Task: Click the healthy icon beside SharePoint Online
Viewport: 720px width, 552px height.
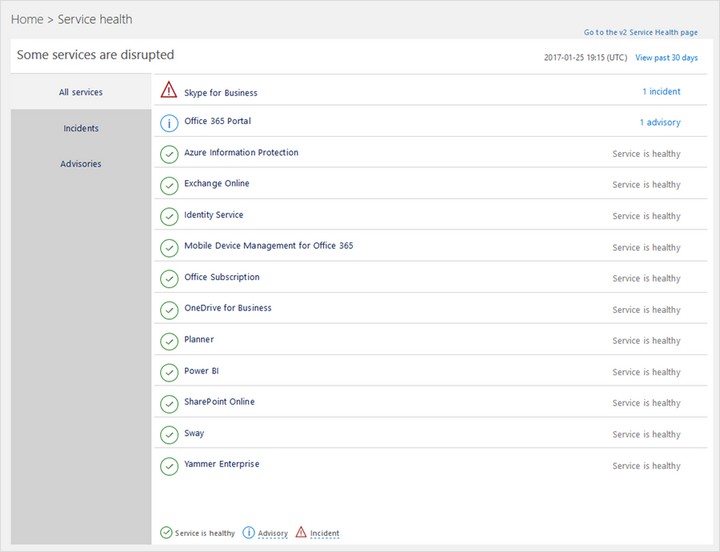Action: [x=169, y=403]
